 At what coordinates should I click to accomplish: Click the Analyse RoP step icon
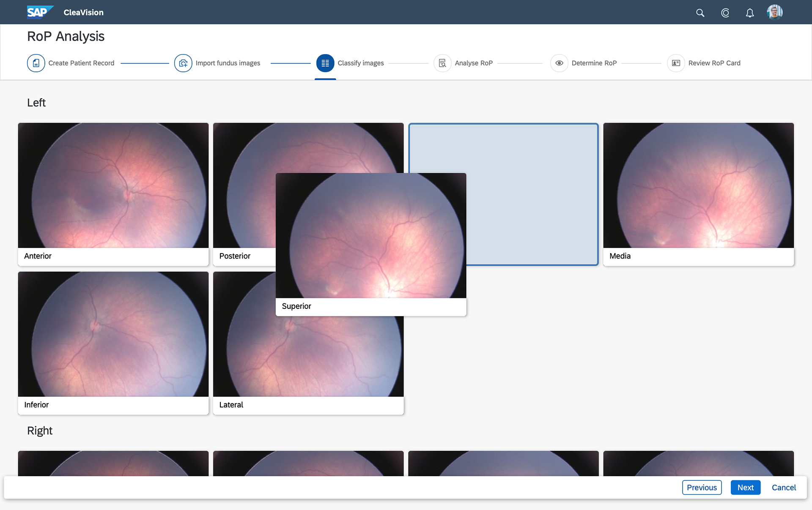pyautogui.click(x=442, y=63)
